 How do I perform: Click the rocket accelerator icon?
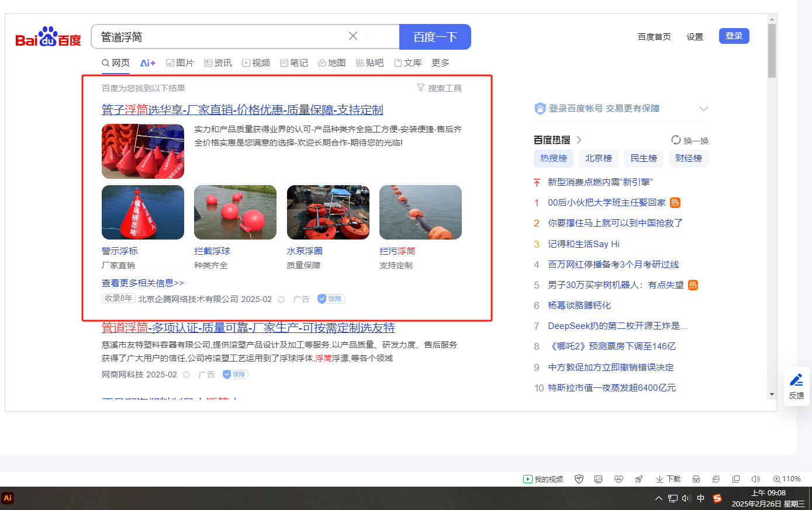tap(639, 479)
